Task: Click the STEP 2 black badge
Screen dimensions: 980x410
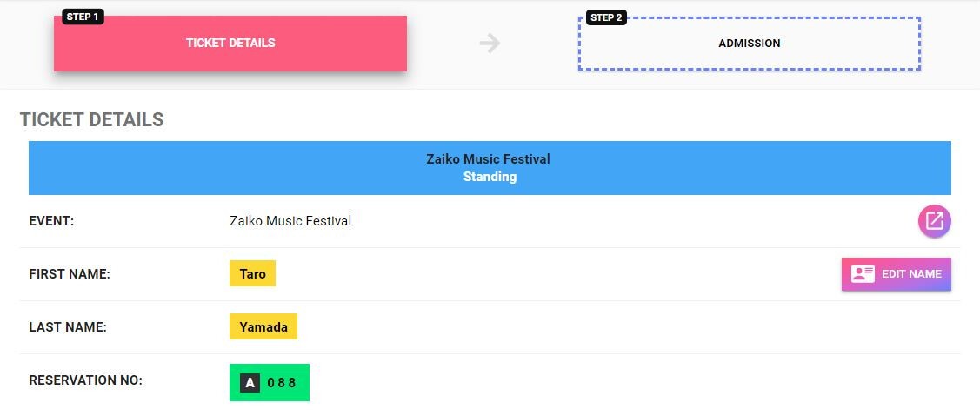Action: tap(606, 17)
